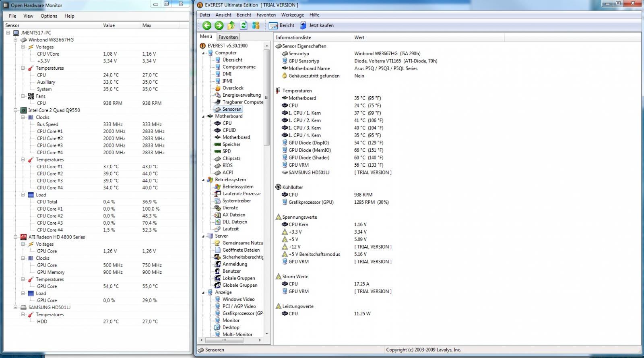The height and width of the screenshot is (358, 644).
Task: Click the Bericht report toolbar button
Action: [x=282, y=25]
